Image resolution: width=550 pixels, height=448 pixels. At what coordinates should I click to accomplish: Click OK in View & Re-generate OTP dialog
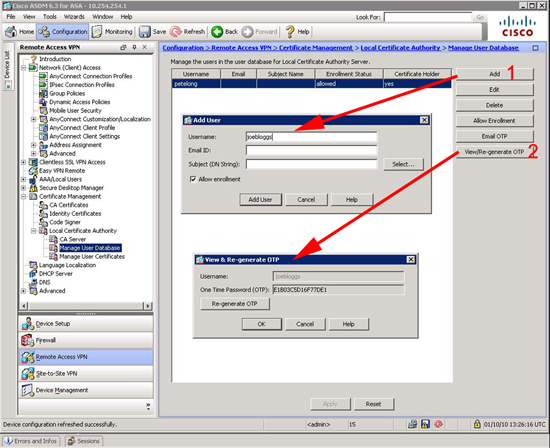[262, 324]
